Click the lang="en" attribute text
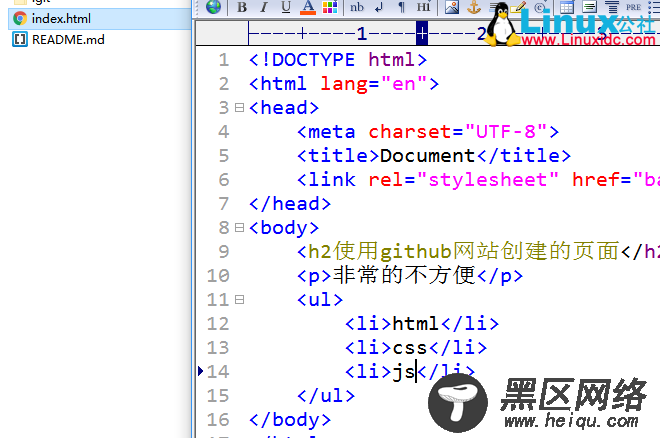This screenshot has height=438, width=660. (x=374, y=84)
